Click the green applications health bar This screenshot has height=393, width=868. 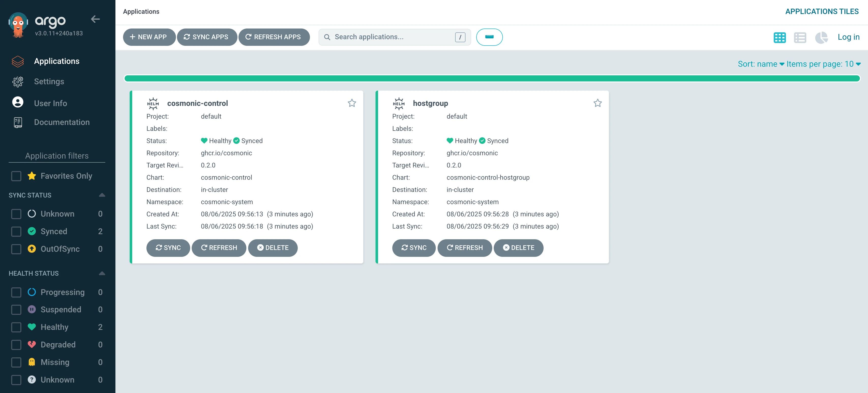(x=492, y=79)
